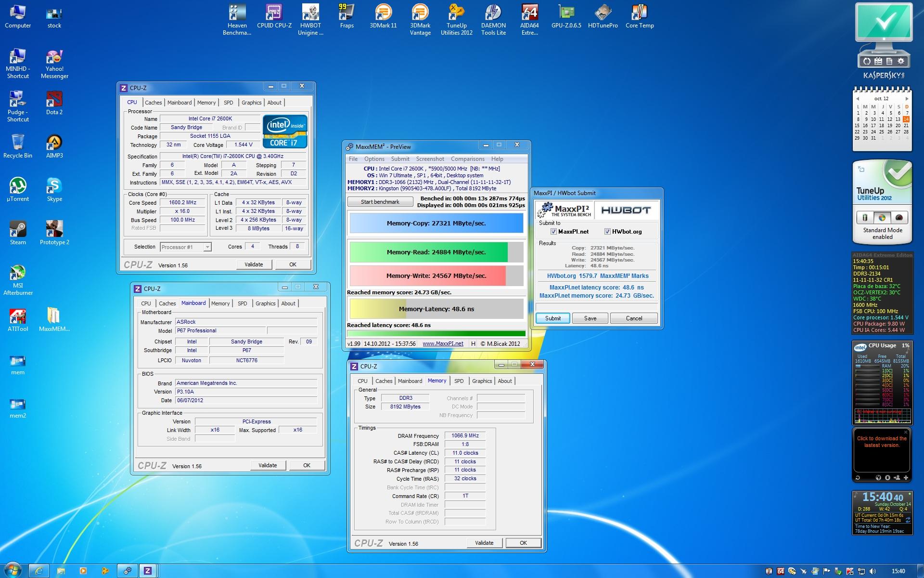Open the MaxxMEM Comparisons menu
The height and width of the screenshot is (578, 924).
click(467, 159)
